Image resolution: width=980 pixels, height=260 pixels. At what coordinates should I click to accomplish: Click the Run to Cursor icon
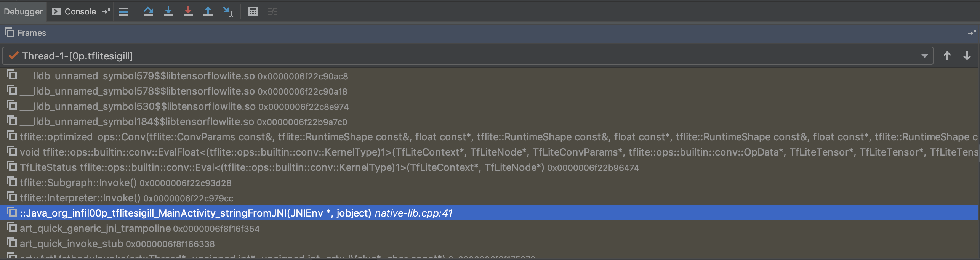[x=228, y=12]
